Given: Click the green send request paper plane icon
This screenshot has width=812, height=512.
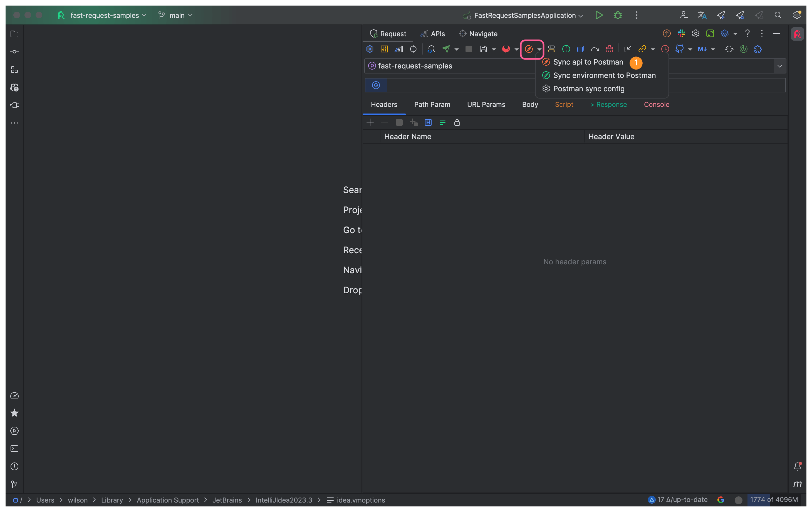Looking at the screenshot, I should [x=446, y=49].
